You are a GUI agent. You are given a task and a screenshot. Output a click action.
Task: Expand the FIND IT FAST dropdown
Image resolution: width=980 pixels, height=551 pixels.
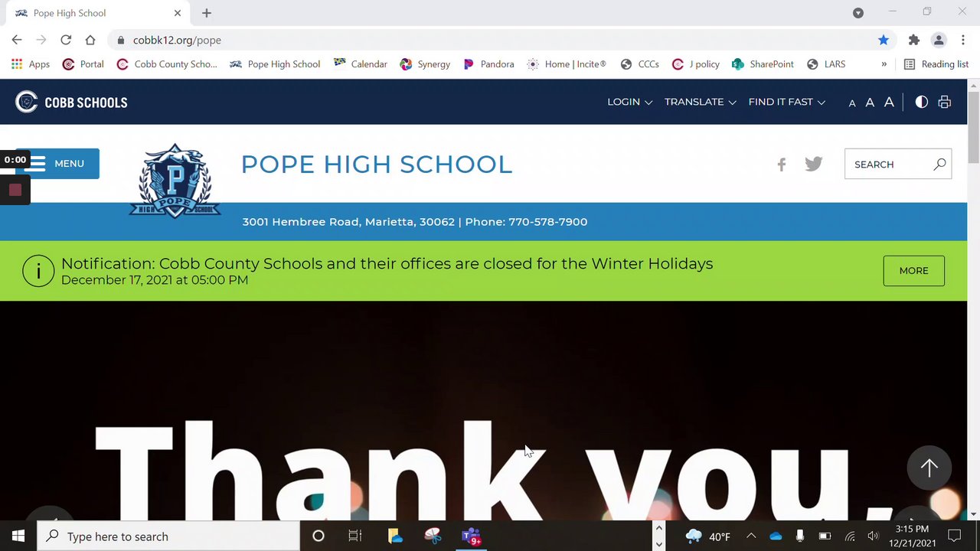(786, 102)
